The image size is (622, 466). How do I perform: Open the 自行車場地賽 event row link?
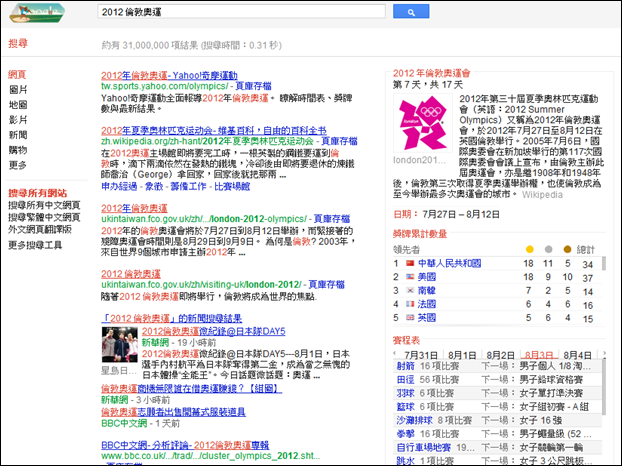coord(424,447)
